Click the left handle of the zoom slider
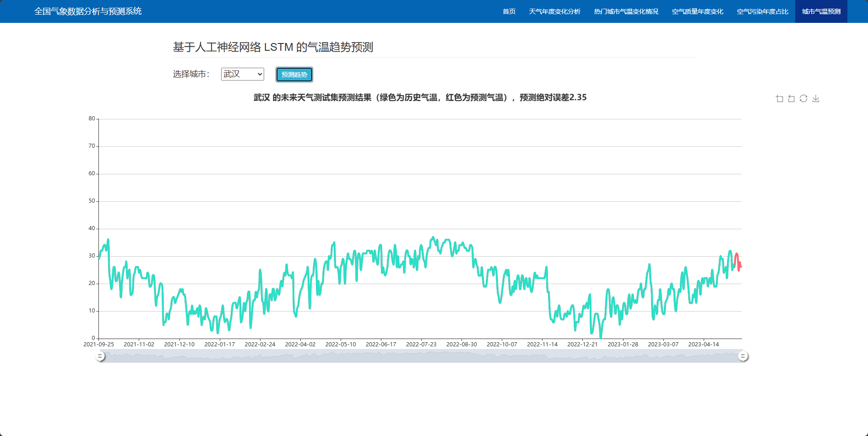Image resolution: width=868 pixels, height=436 pixels. 100,356
